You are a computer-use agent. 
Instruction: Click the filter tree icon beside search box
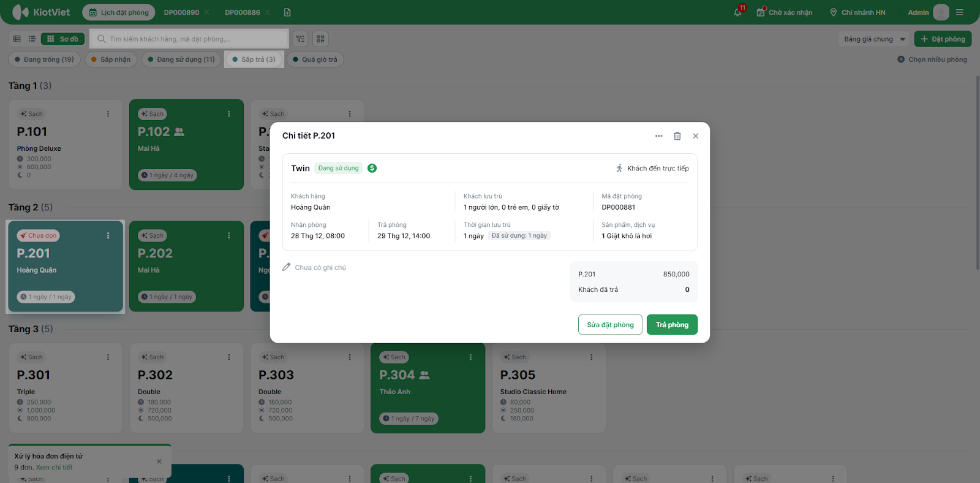coord(300,39)
